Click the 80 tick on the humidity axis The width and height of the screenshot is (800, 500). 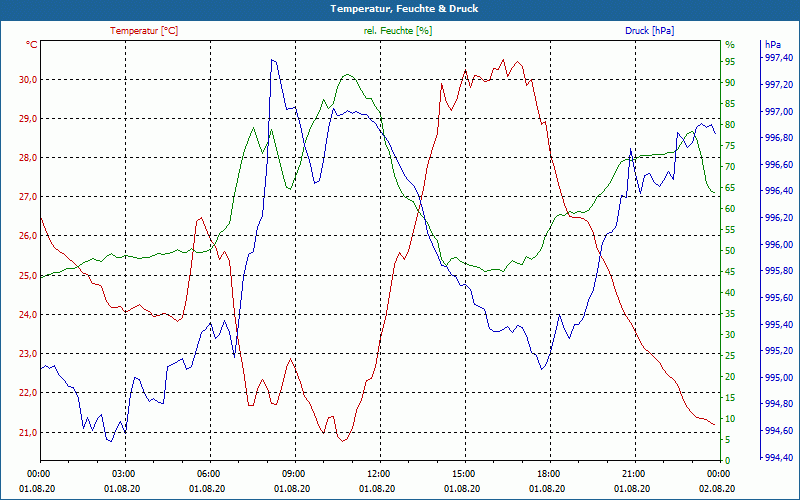[730, 124]
